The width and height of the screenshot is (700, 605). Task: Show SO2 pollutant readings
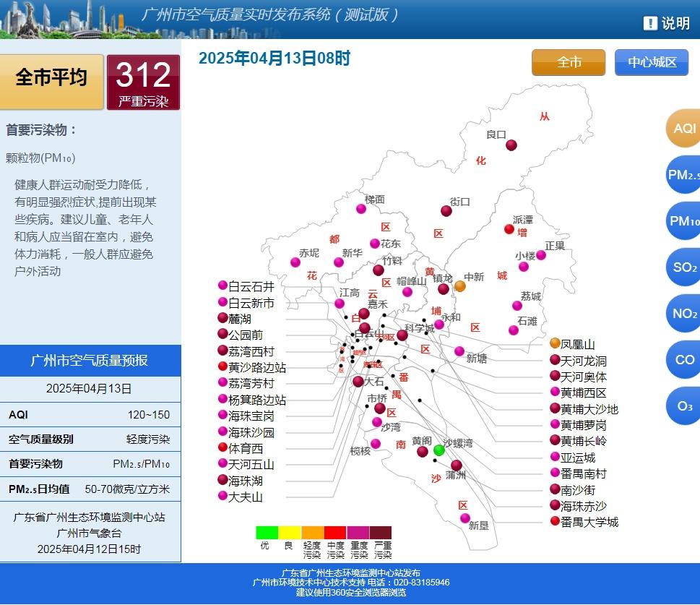[683, 267]
